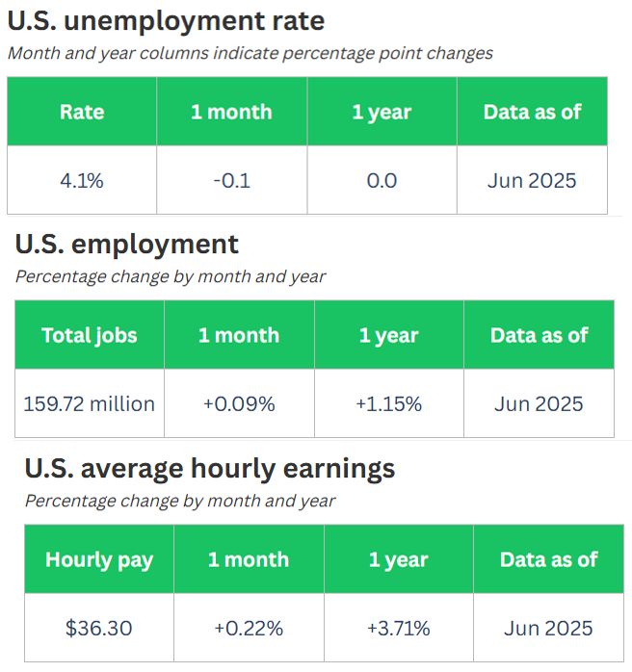Viewport: 632px width, 672px height.
Task: Select the +0.09% employment monthly change
Action: point(239,403)
